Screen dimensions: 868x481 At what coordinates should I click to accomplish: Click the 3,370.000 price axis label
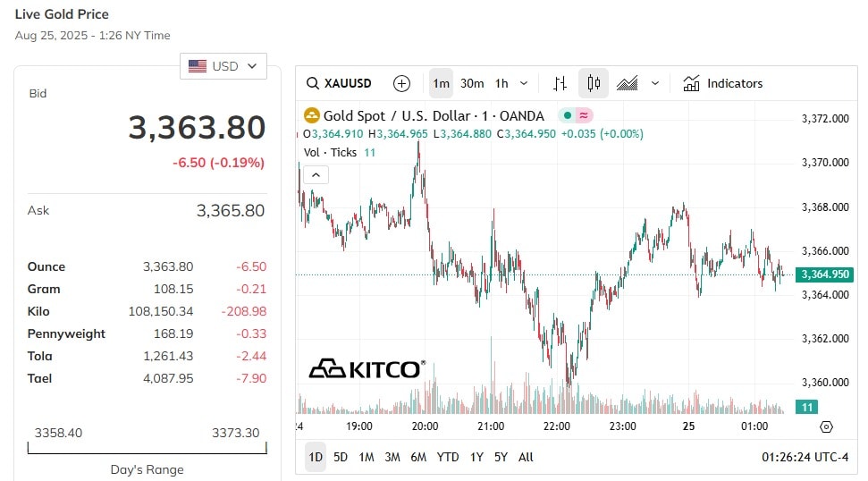(825, 163)
